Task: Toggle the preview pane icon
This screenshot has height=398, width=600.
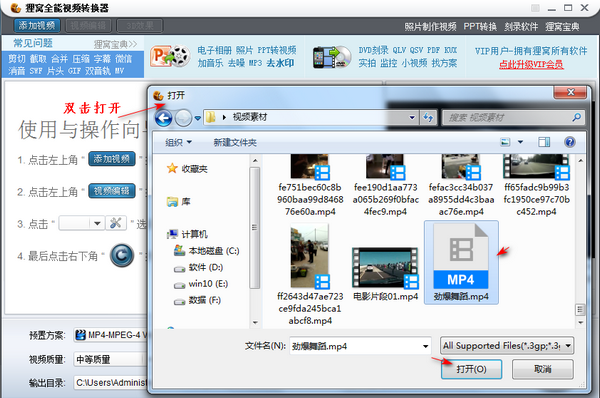Action: coord(544,142)
